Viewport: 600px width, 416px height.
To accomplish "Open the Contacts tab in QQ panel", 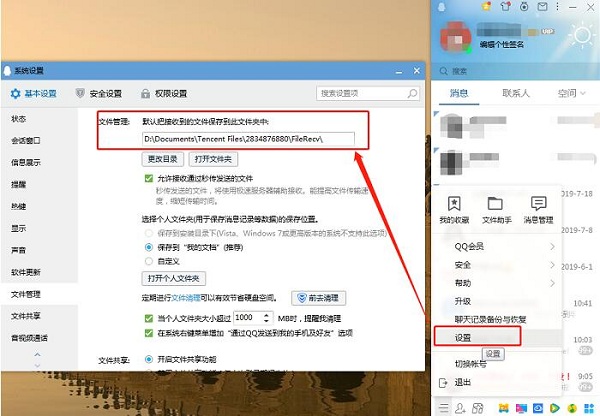I will coord(515,93).
